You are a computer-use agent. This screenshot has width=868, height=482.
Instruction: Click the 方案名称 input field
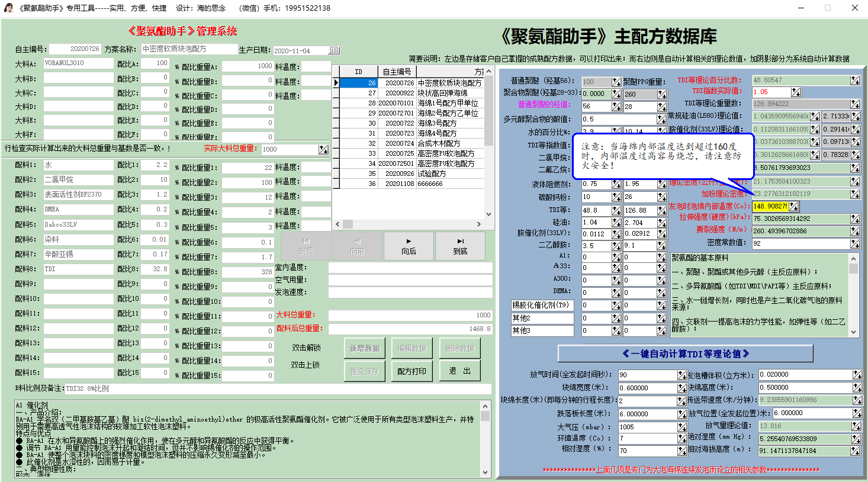pos(189,49)
